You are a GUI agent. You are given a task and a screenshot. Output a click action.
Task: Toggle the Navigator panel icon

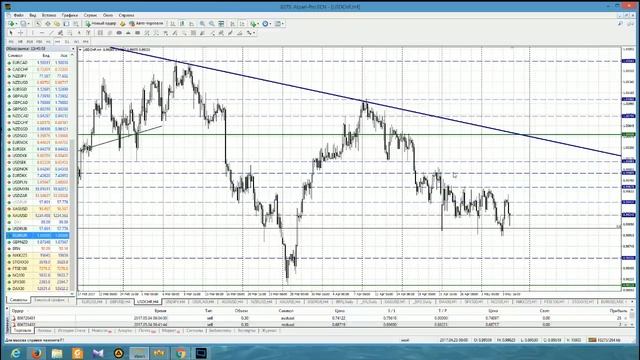pyautogui.click(x=57, y=24)
